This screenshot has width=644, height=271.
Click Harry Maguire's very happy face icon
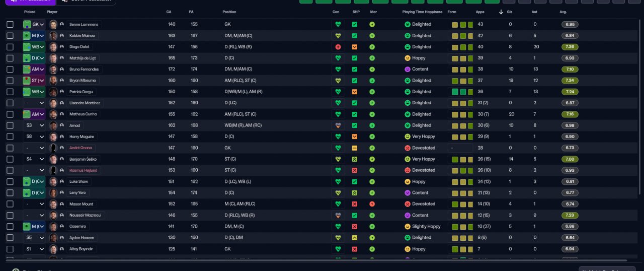(408, 137)
